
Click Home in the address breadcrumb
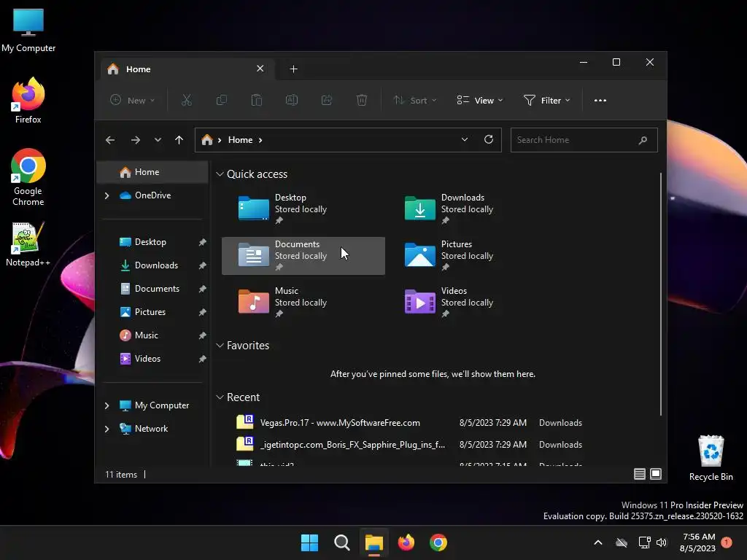tap(240, 140)
